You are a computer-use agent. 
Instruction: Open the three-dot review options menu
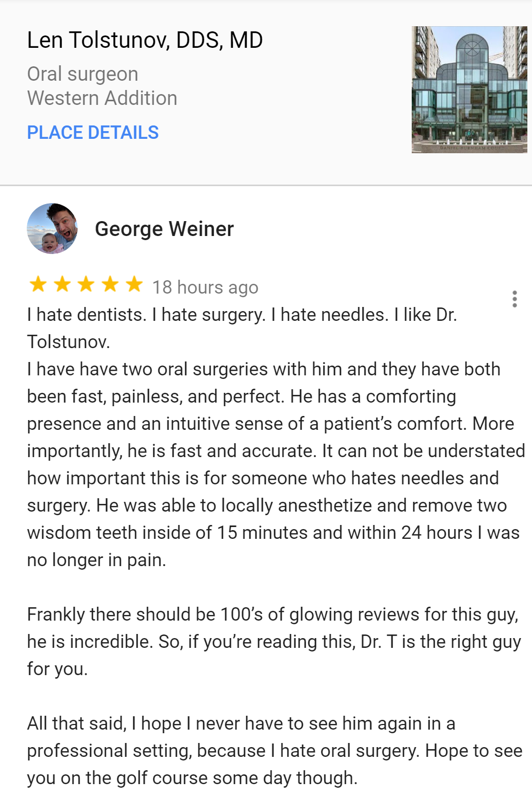click(515, 299)
